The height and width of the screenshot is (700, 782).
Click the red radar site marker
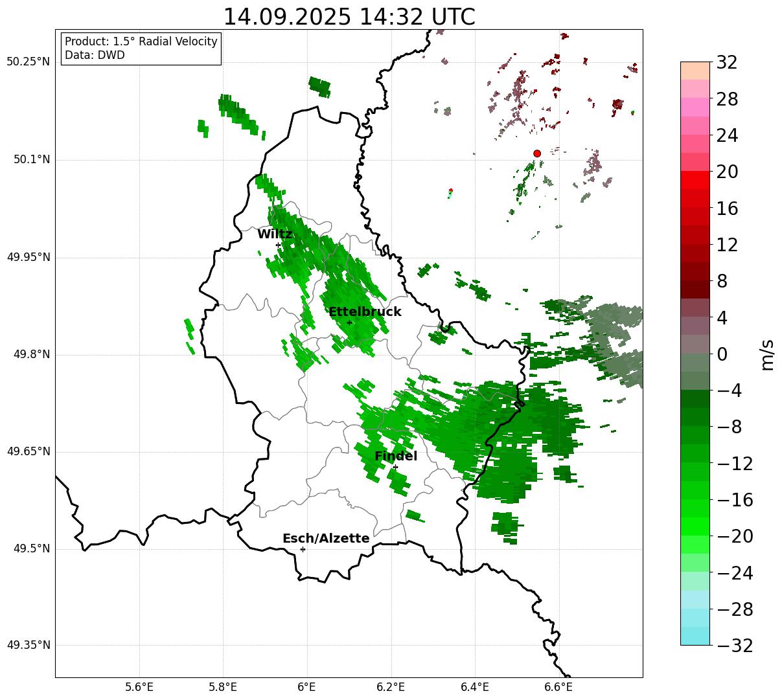[537, 153]
